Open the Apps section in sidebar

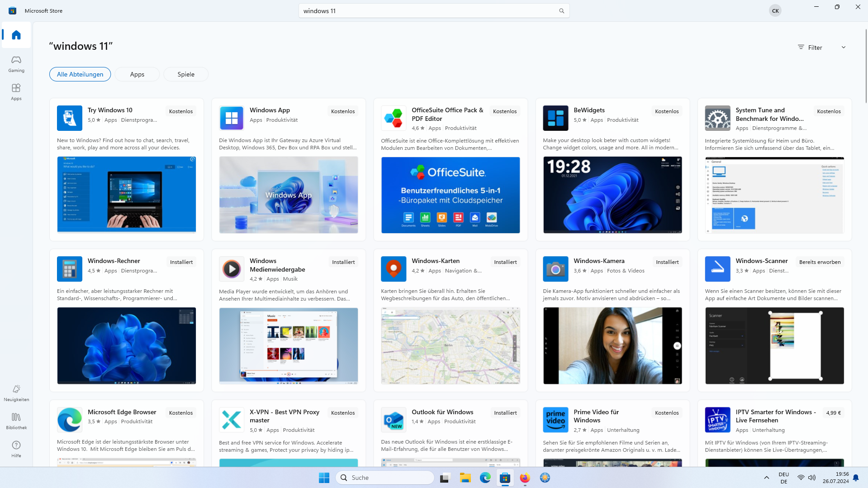point(16,92)
